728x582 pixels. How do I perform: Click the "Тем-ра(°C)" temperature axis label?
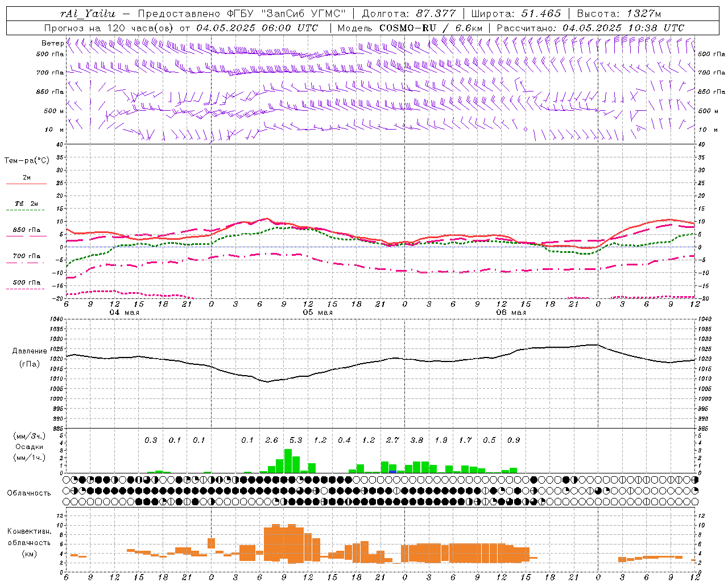pyautogui.click(x=27, y=161)
